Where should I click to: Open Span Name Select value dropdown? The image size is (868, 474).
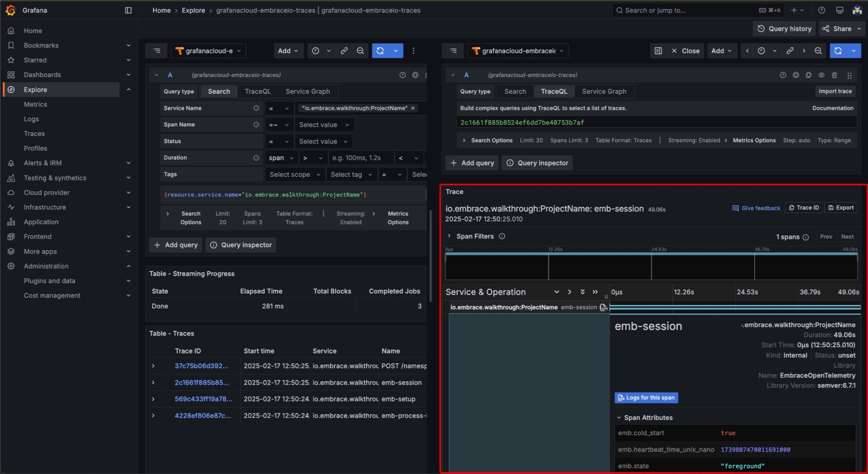[324, 125]
